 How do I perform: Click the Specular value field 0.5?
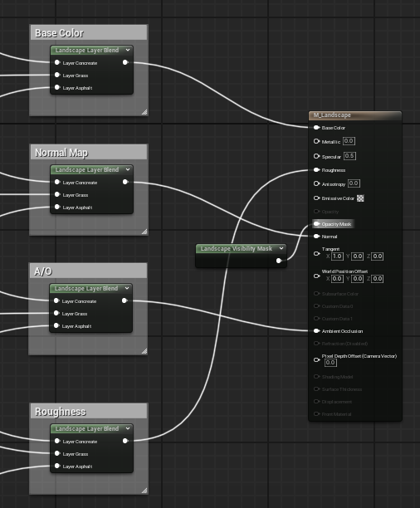(349, 156)
